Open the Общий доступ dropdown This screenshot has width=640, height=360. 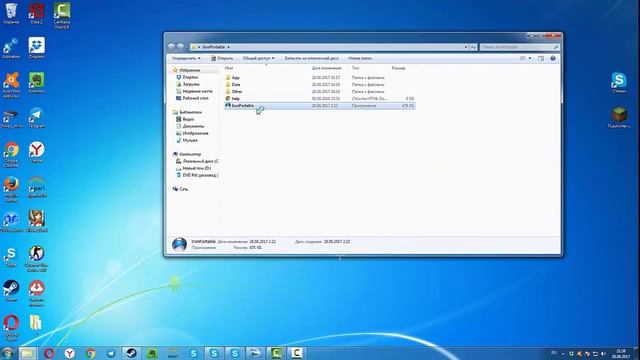pyautogui.click(x=258, y=58)
